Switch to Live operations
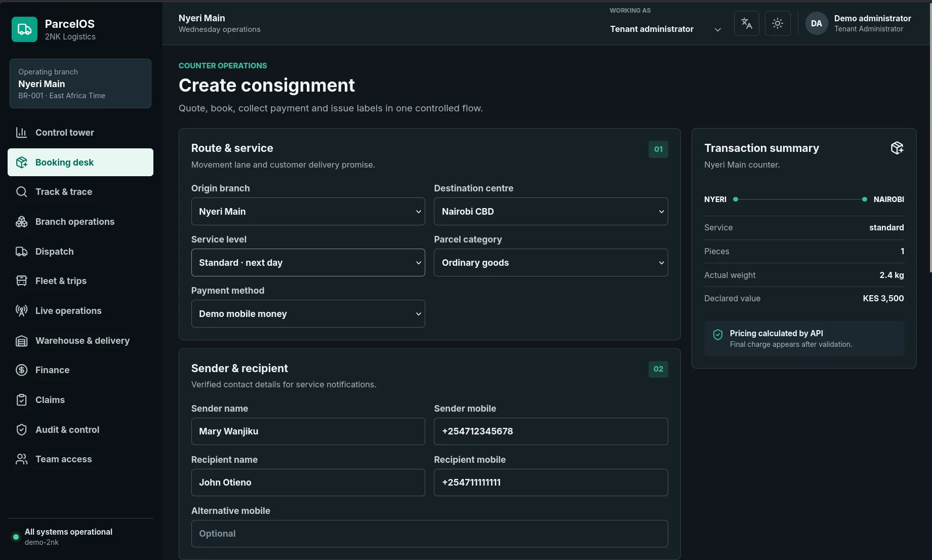The height and width of the screenshot is (560, 932). pos(80,311)
